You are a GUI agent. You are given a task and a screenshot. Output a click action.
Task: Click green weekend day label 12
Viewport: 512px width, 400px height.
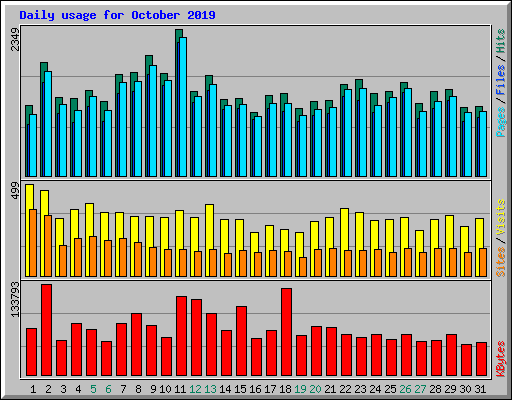195,389
